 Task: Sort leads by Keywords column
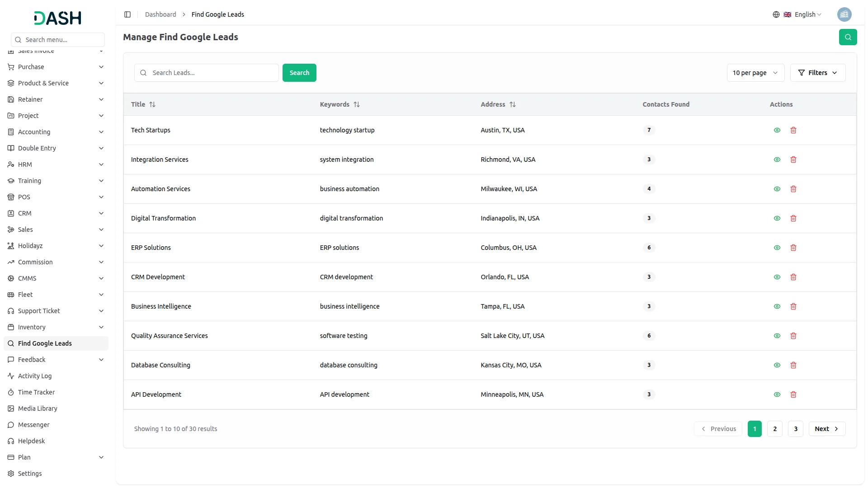[356, 104]
